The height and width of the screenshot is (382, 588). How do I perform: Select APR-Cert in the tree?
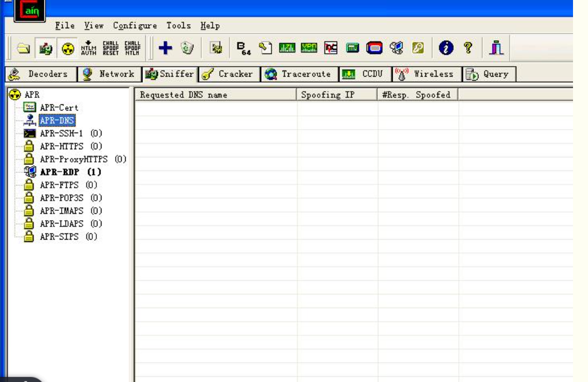pos(59,108)
